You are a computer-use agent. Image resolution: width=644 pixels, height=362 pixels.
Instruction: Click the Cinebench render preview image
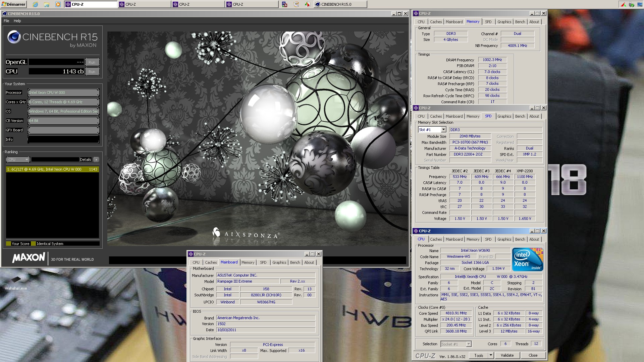[258, 139]
